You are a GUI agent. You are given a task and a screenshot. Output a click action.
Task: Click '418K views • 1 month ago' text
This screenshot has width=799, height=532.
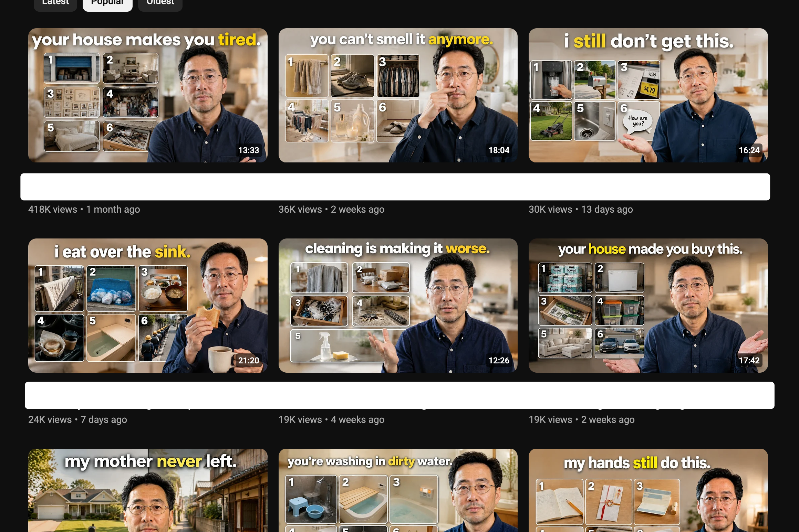[x=84, y=210]
